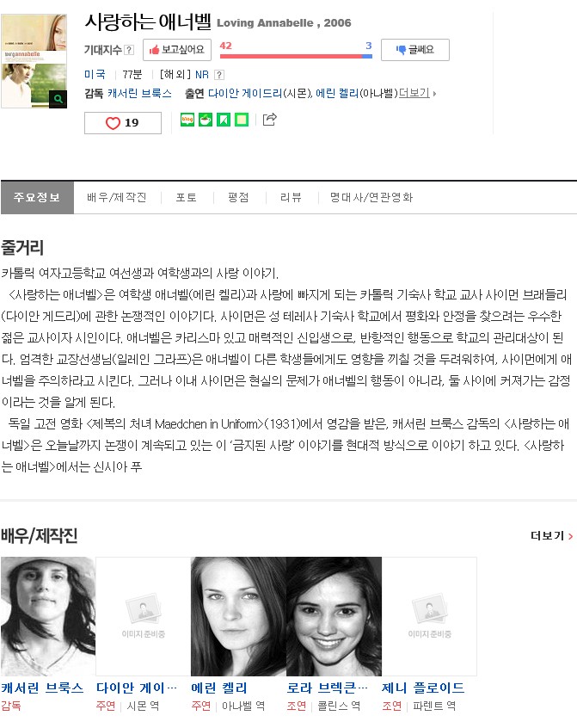This screenshot has width=577, height=728.
Task: Click the yellow square memo icon
Action: [x=242, y=120]
